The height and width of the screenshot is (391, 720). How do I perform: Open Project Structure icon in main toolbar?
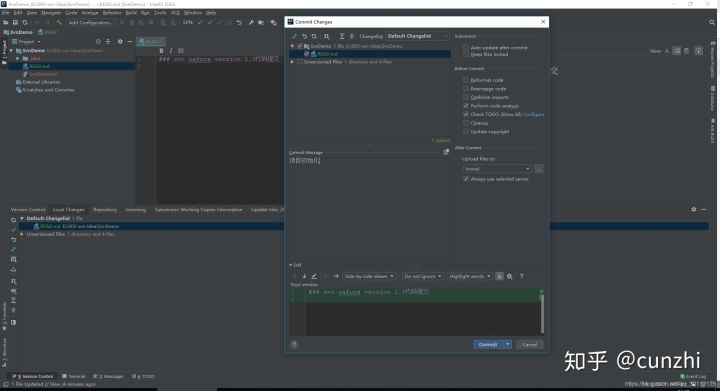(x=261, y=22)
